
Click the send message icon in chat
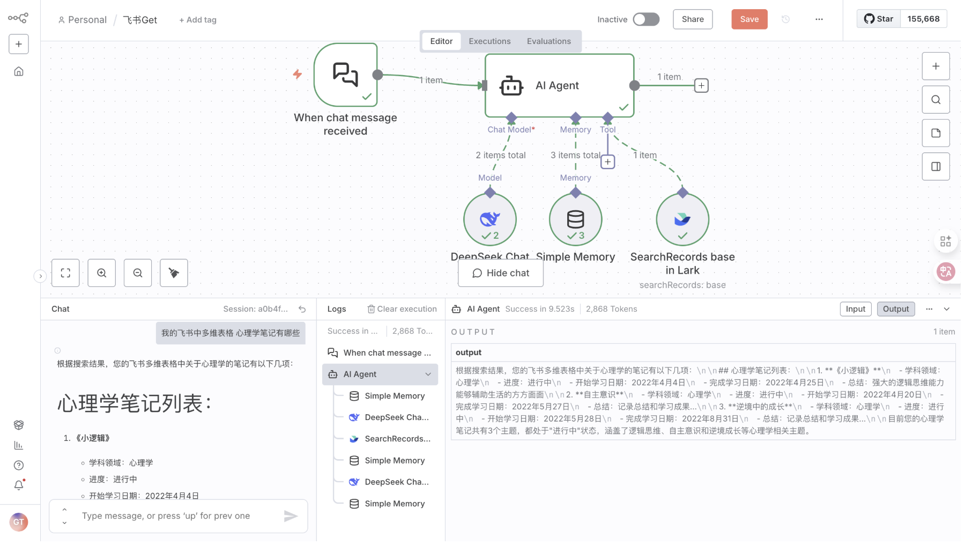click(291, 515)
